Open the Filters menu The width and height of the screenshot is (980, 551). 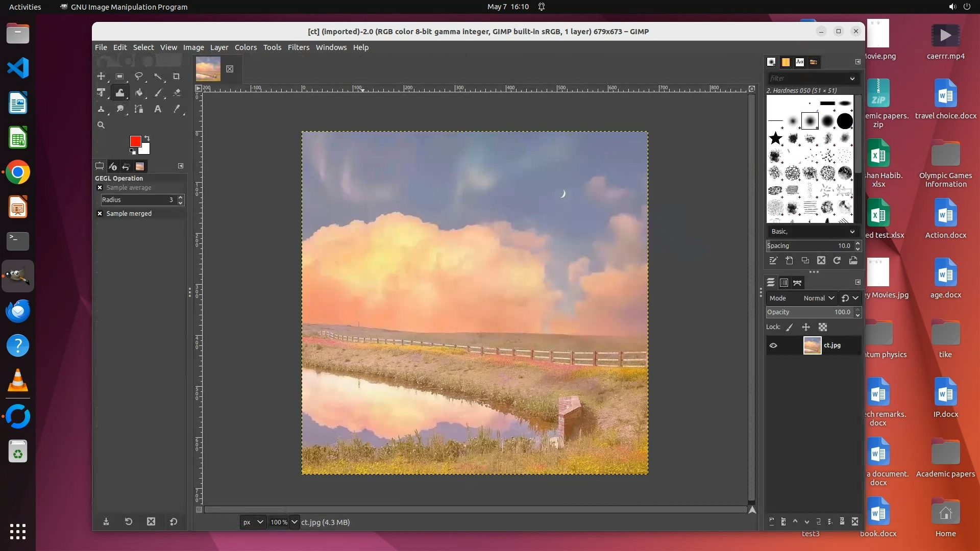click(x=298, y=47)
